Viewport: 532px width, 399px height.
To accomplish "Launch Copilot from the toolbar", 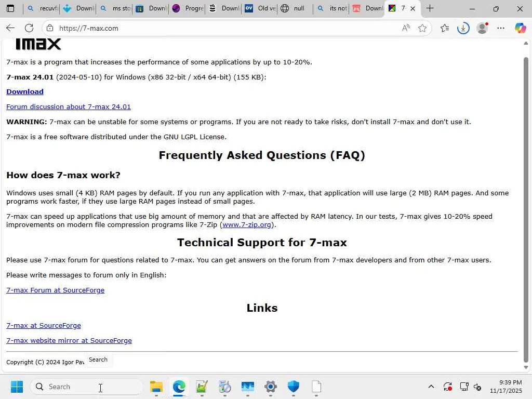I will [x=520, y=28].
